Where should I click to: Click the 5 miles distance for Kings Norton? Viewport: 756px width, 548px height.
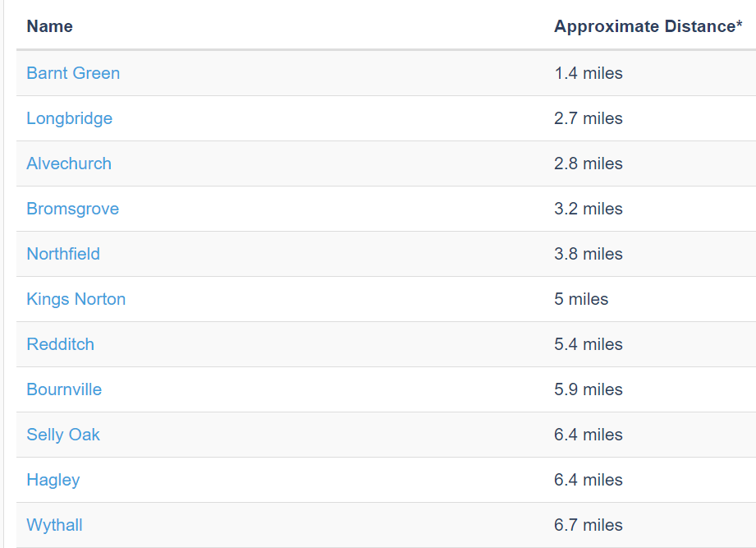click(581, 299)
